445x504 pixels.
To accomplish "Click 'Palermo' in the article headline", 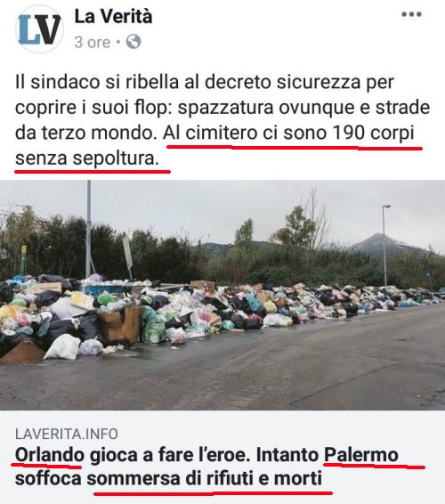I will pyautogui.click(x=361, y=455).
